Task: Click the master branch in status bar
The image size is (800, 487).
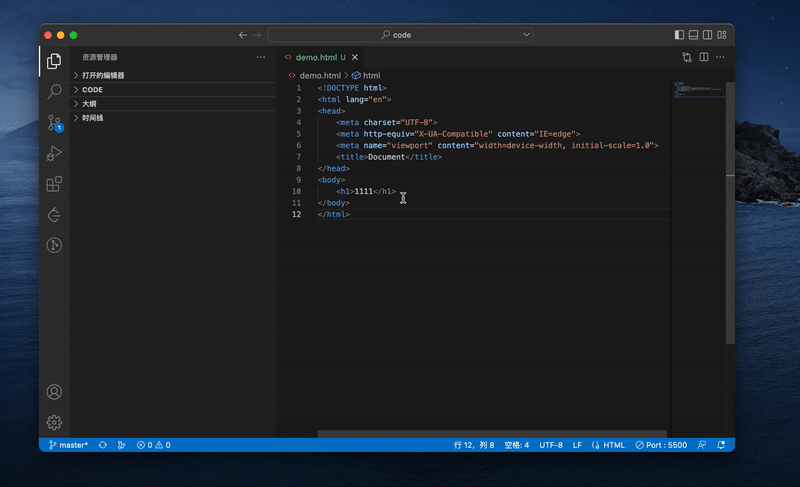Action: [68, 445]
